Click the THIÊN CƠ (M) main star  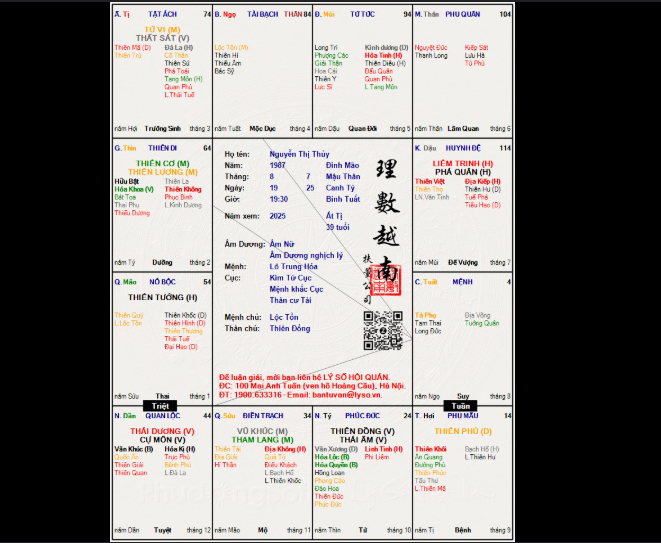tap(162, 164)
